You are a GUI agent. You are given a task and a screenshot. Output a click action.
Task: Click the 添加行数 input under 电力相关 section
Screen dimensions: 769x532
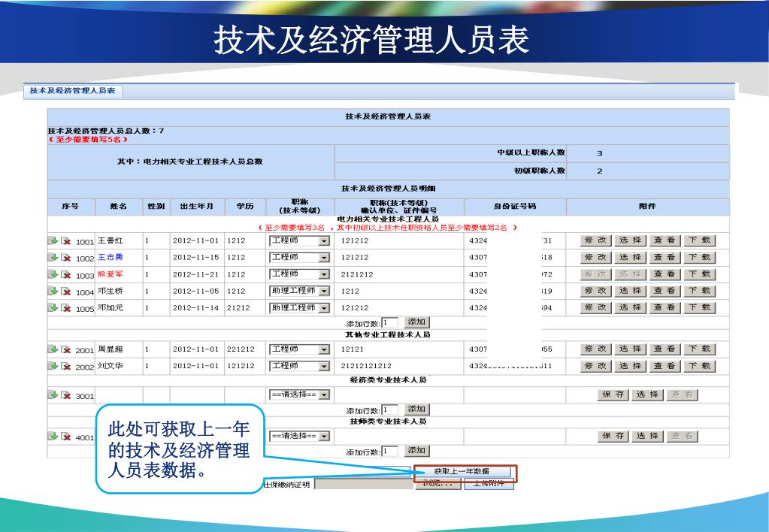(x=389, y=322)
